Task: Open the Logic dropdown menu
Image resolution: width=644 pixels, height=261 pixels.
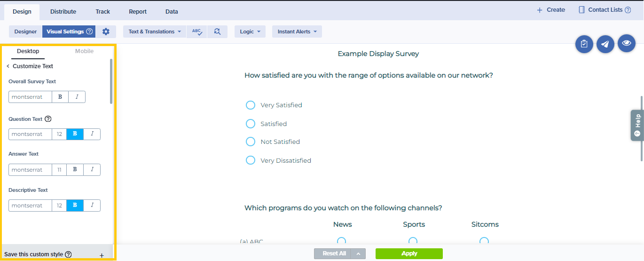Action: (x=250, y=32)
